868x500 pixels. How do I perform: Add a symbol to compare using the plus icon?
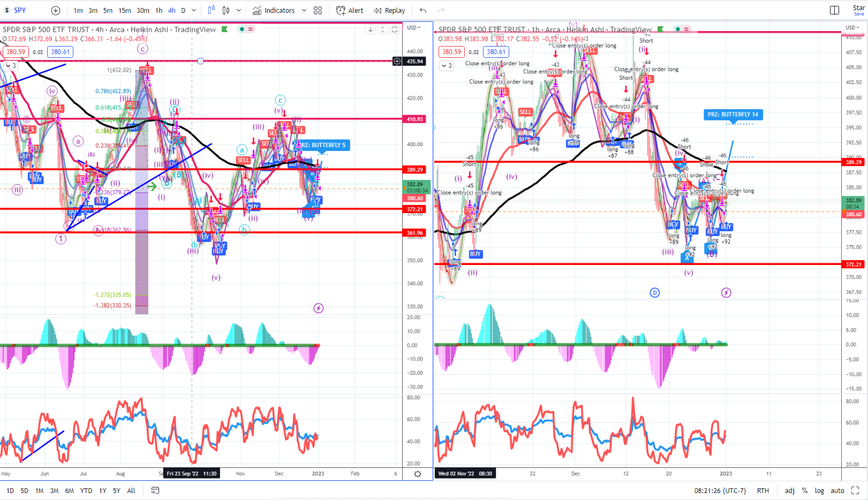pyautogui.click(x=56, y=10)
